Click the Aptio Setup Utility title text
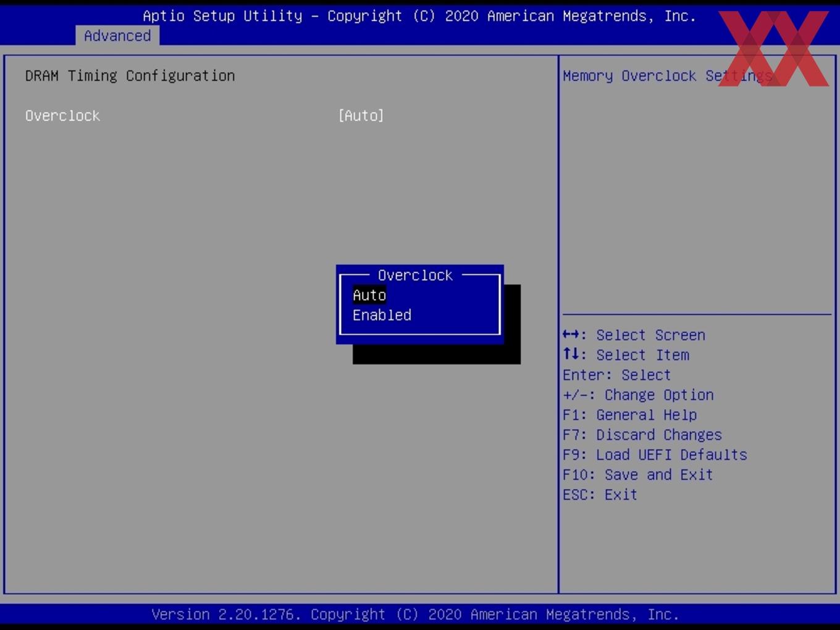 (419, 16)
